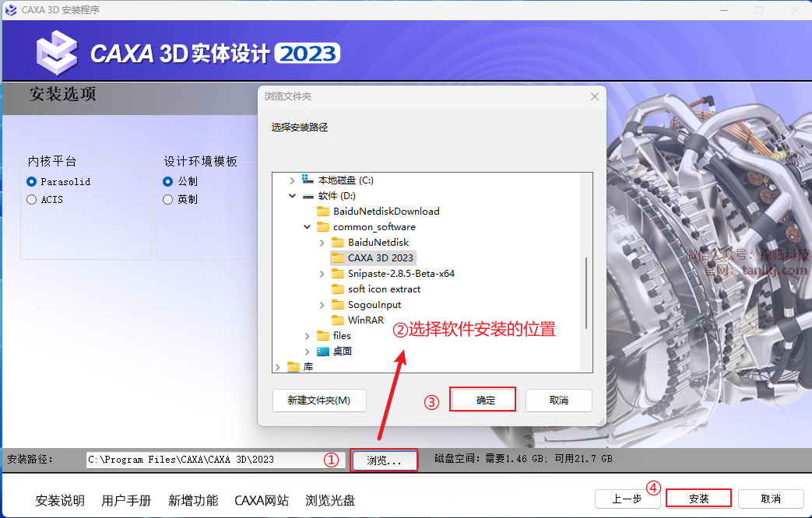Click 取消 in the browse folder dialog
This screenshot has height=518, width=812.
click(x=559, y=401)
